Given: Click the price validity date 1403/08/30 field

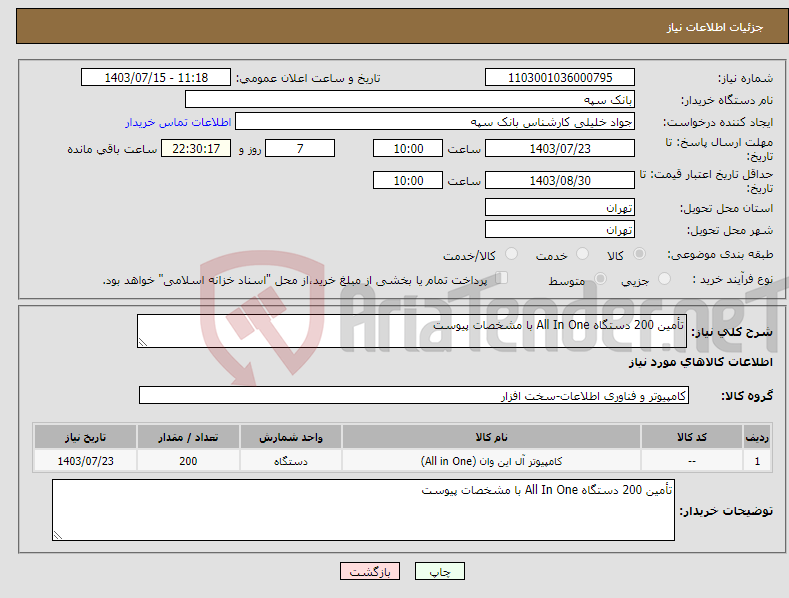Looking at the screenshot, I should pyautogui.click(x=560, y=180).
